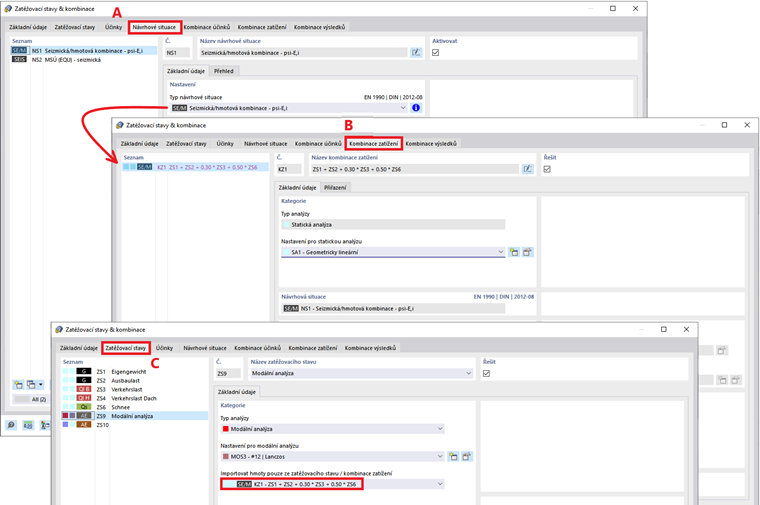Create new static analysis settings in window B

[x=514, y=252]
